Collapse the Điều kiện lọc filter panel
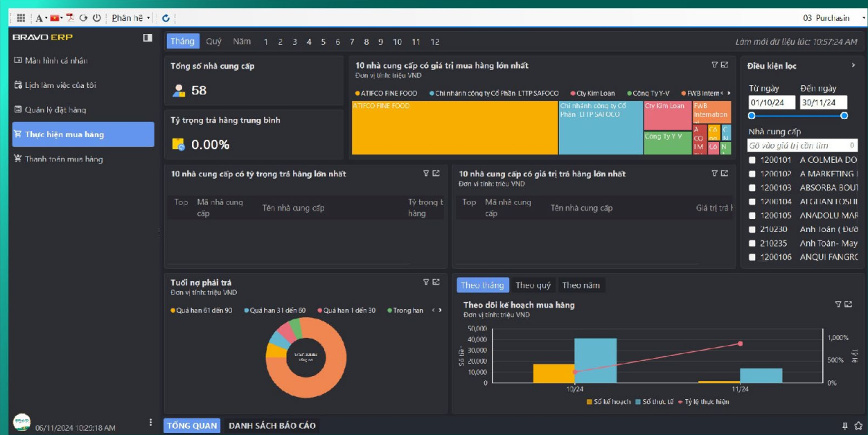 (x=853, y=66)
